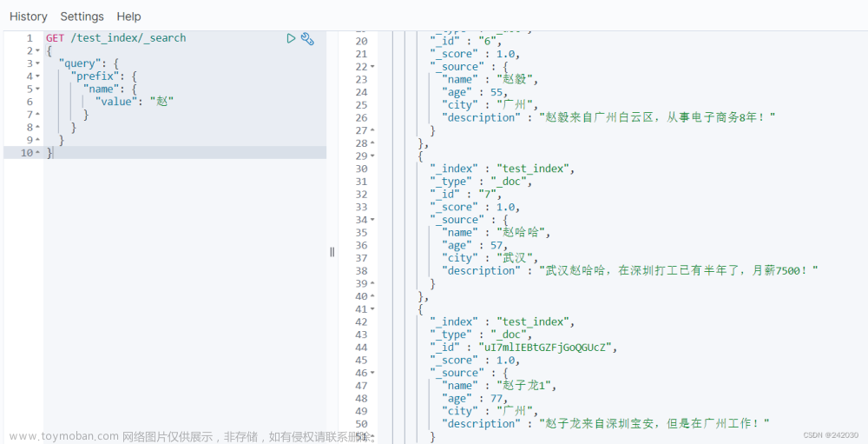Fold the _source block at response line 46
The width and height of the screenshot is (868, 444).
(x=372, y=373)
